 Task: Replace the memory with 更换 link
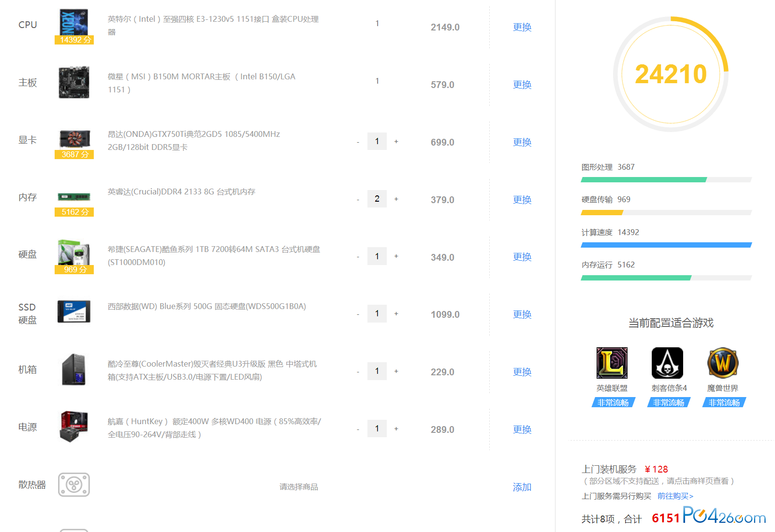pyautogui.click(x=522, y=200)
